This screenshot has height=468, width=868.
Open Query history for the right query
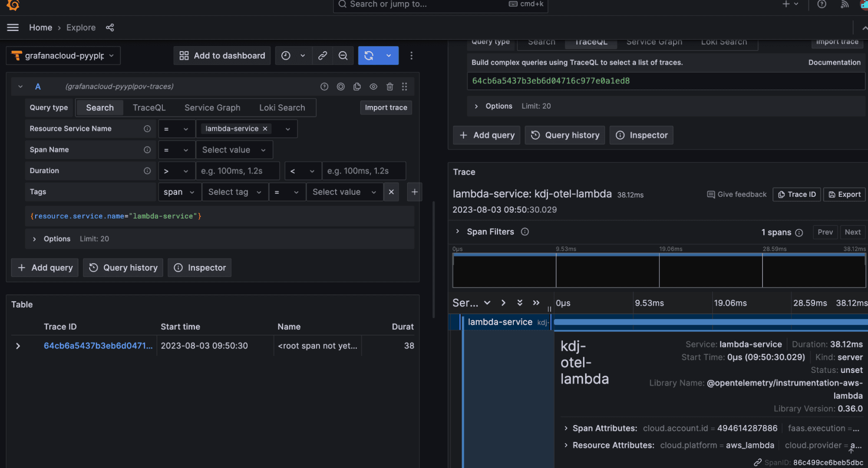click(x=564, y=135)
